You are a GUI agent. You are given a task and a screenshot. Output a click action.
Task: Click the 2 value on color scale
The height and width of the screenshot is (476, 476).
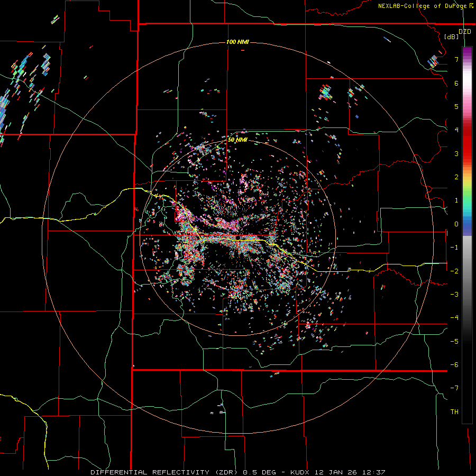pyautogui.click(x=456, y=177)
